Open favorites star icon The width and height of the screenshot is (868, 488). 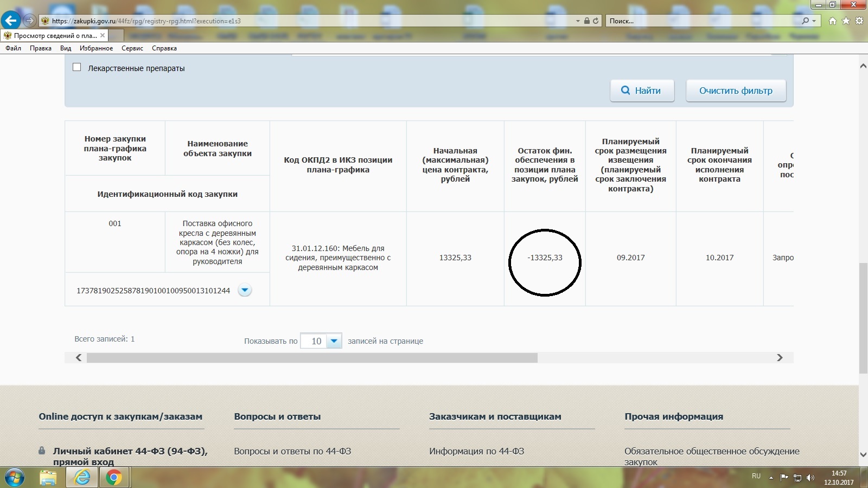[x=846, y=21]
